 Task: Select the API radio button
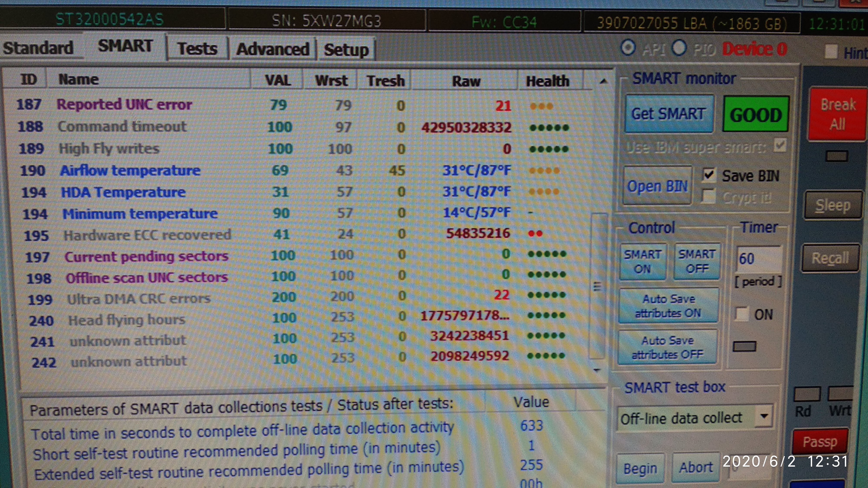(x=628, y=48)
